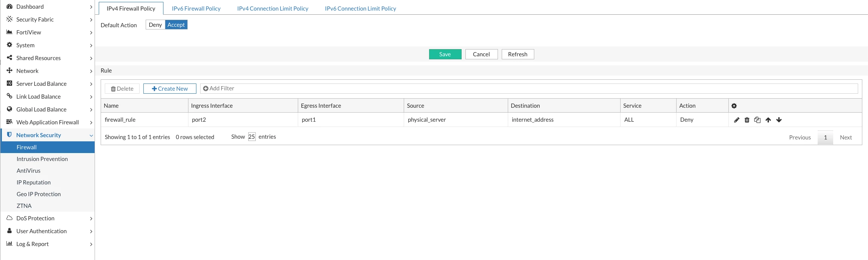Screen dimensions: 868x260
Task: Click the green Save button
Action: tap(445, 54)
